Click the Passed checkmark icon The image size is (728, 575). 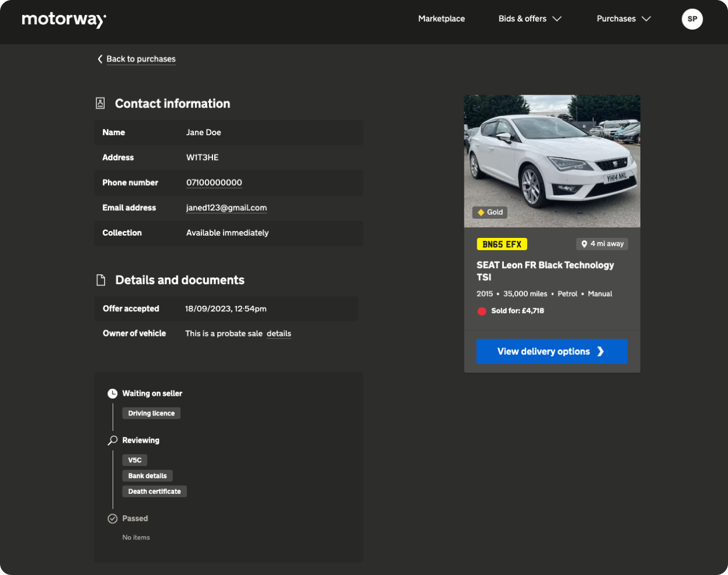point(113,519)
